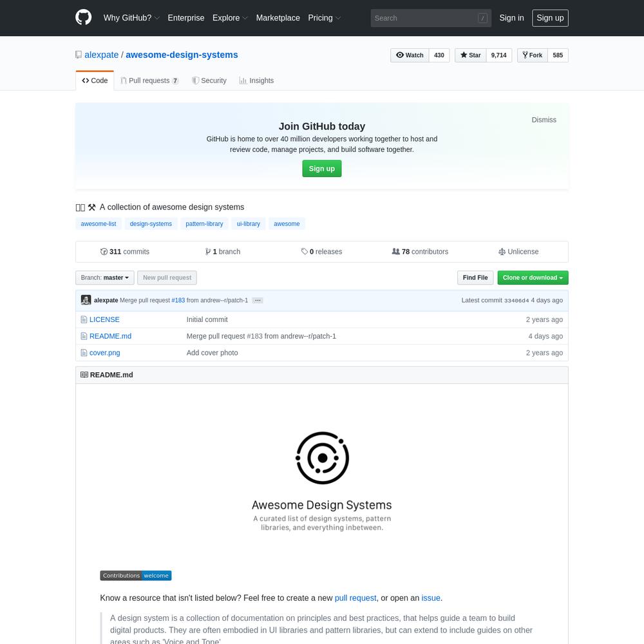Screen dimensions: 644x644
Task: Open the Initial commit message link
Action: [207, 319]
